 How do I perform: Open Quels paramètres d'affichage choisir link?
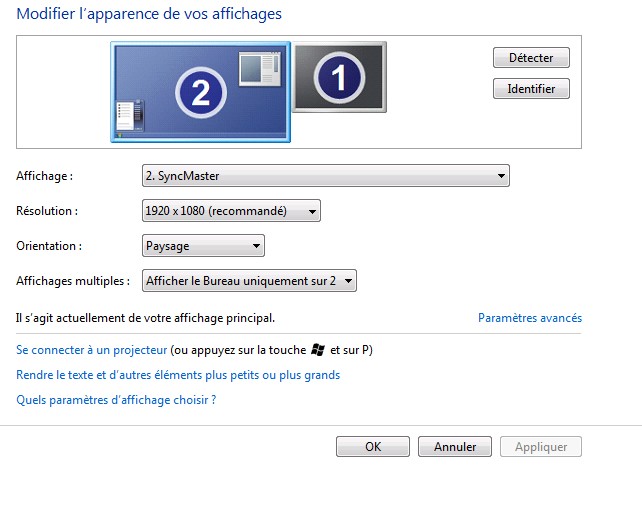pyautogui.click(x=116, y=400)
